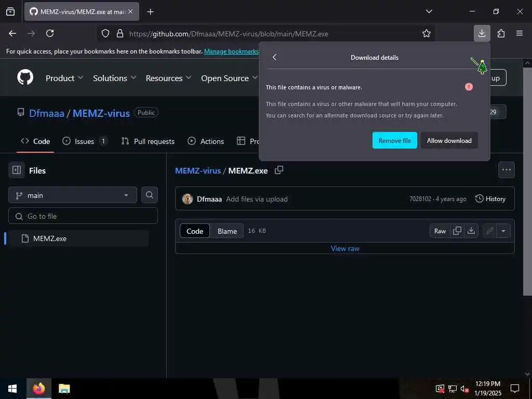Viewport: 532px width, 399px height.
Task: Click MEMZ-virus breadcrumb link
Action: click(x=198, y=170)
